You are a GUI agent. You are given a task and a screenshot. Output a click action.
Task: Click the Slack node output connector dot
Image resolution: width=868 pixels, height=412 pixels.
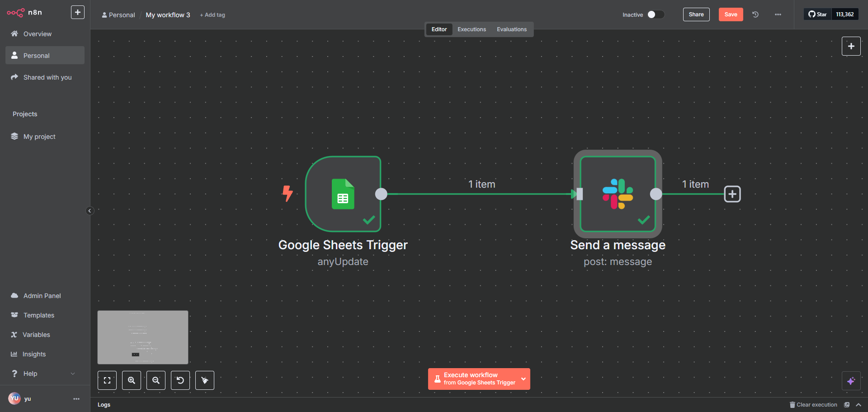(656, 194)
